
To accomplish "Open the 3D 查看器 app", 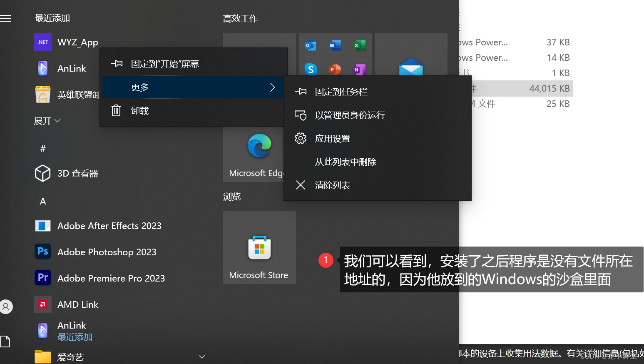I will (x=67, y=173).
